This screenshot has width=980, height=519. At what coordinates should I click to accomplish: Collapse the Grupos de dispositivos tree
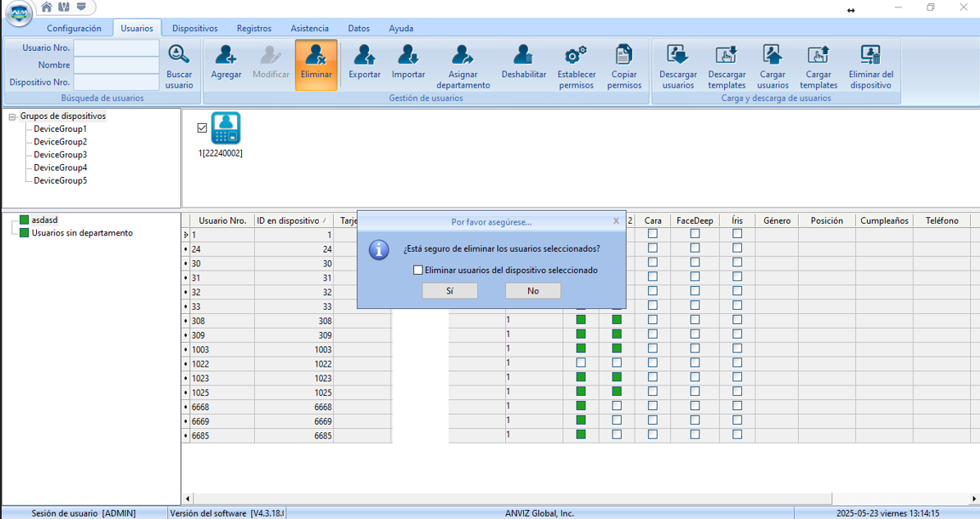(x=11, y=116)
